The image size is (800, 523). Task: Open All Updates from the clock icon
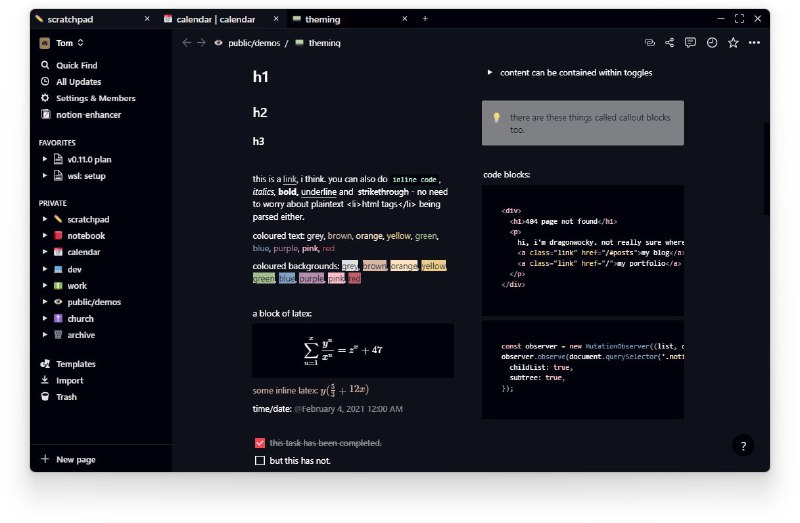(x=45, y=82)
